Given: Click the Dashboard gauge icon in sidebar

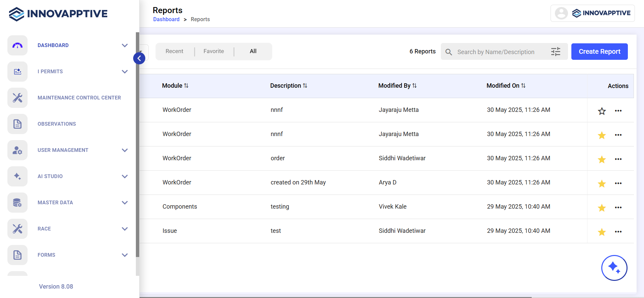Looking at the screenshot, I should point(17,45).
